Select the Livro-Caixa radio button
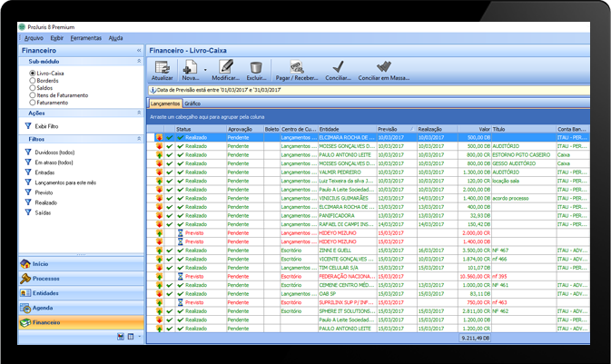The image size is (611, 364). point(33,73)
